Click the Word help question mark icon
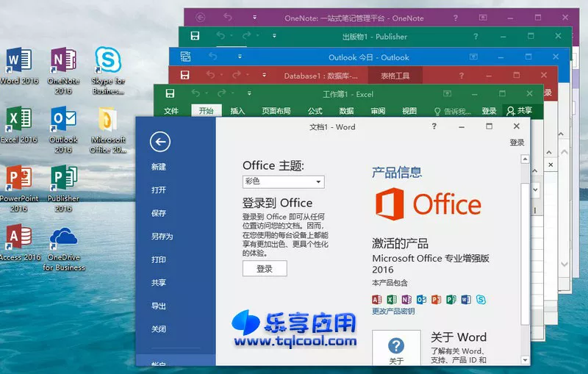This screenshot has width=588, height=374. pos(434,126)
